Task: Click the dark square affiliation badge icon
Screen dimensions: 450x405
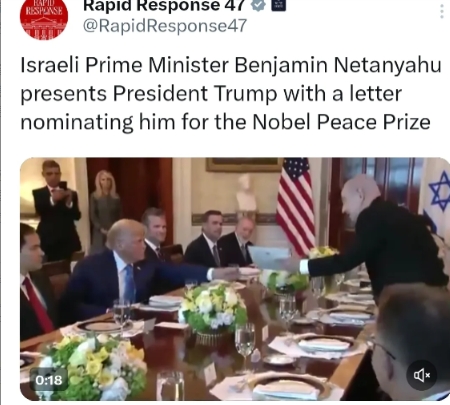Action: 279,4
